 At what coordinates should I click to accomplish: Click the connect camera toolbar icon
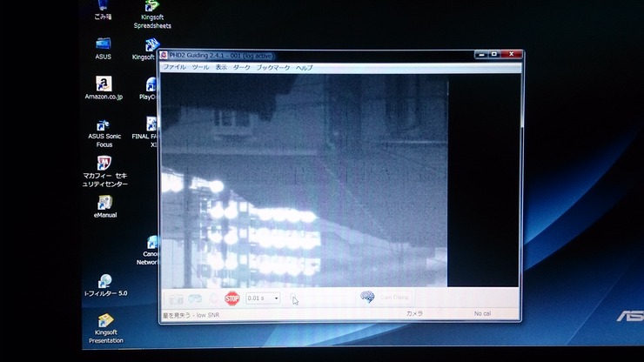coord(176,298)
